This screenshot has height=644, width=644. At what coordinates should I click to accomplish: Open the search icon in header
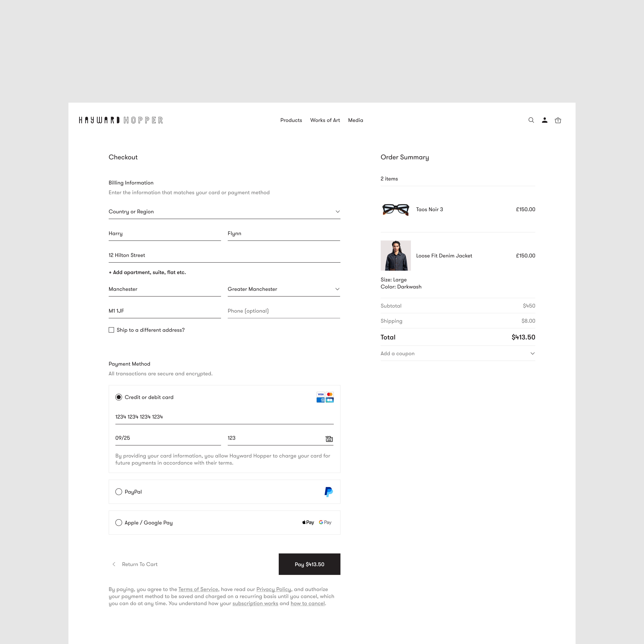coord(531,120)
